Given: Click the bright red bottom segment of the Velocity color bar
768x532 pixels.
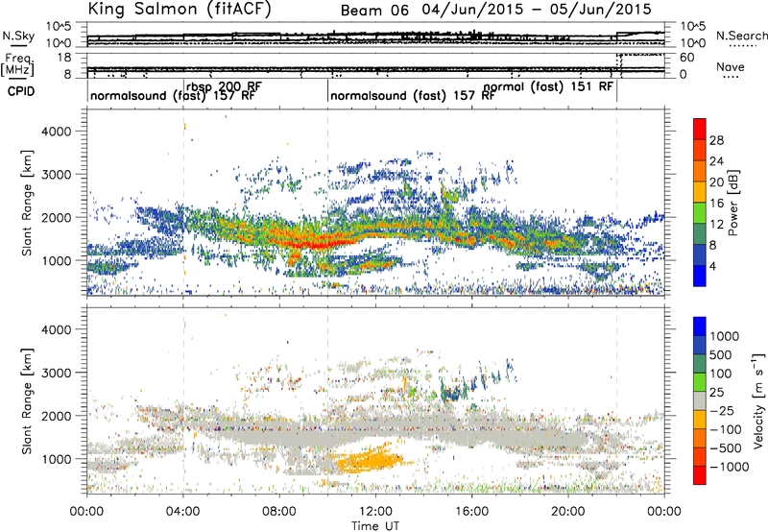Looking at the screenshot, I should coord(700,475).
